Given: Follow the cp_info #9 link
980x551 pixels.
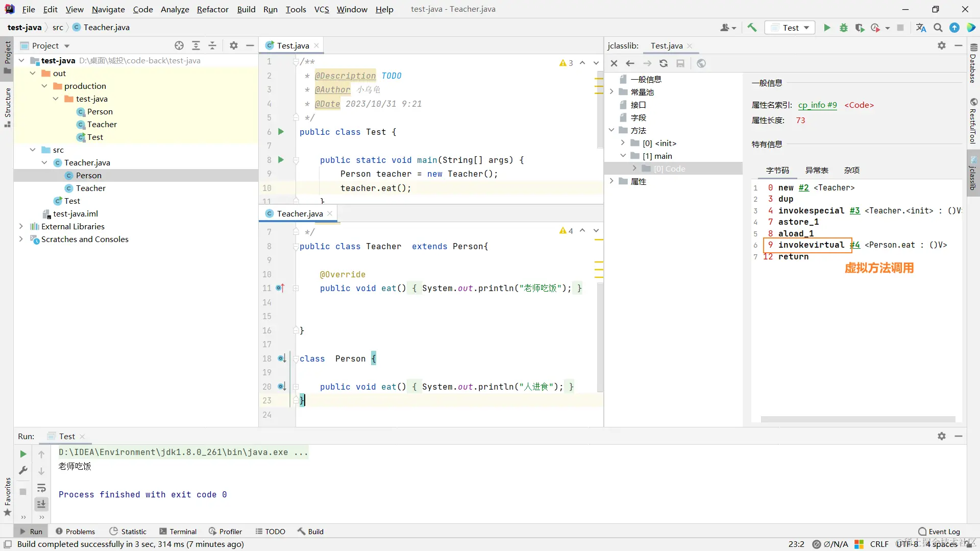Looking at the screenshot, I should point(817,105).
